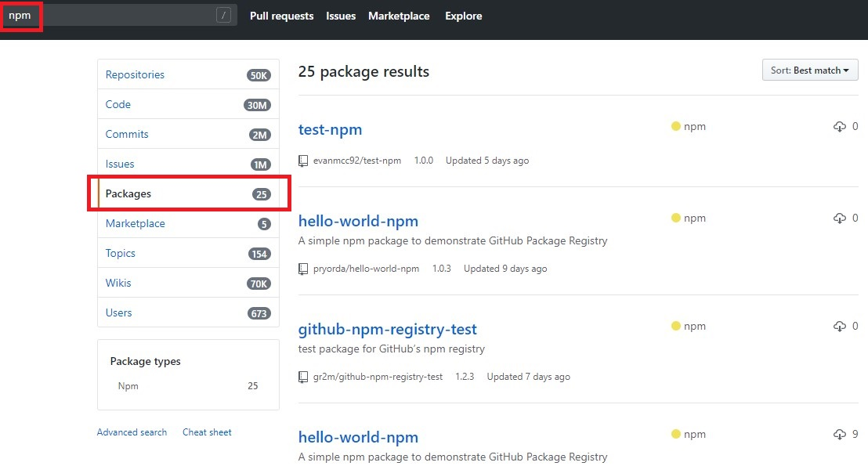Open the pryorda/hello-world-npm repository link

[x=366, y=269]
